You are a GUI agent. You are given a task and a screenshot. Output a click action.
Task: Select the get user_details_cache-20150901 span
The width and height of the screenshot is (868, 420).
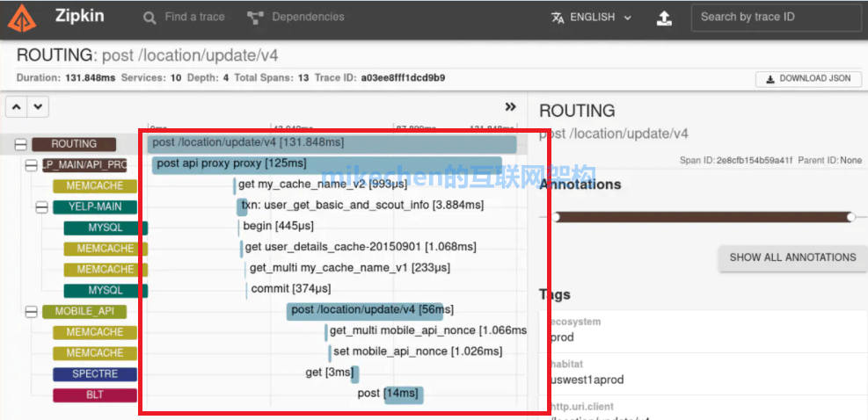(360, 246)
